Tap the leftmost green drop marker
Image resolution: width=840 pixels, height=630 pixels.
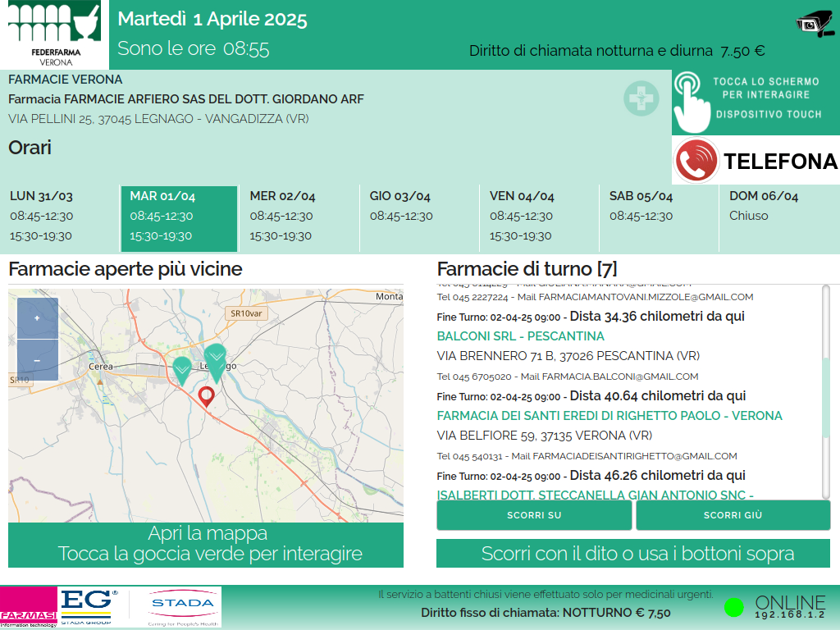tap(182, 370)
